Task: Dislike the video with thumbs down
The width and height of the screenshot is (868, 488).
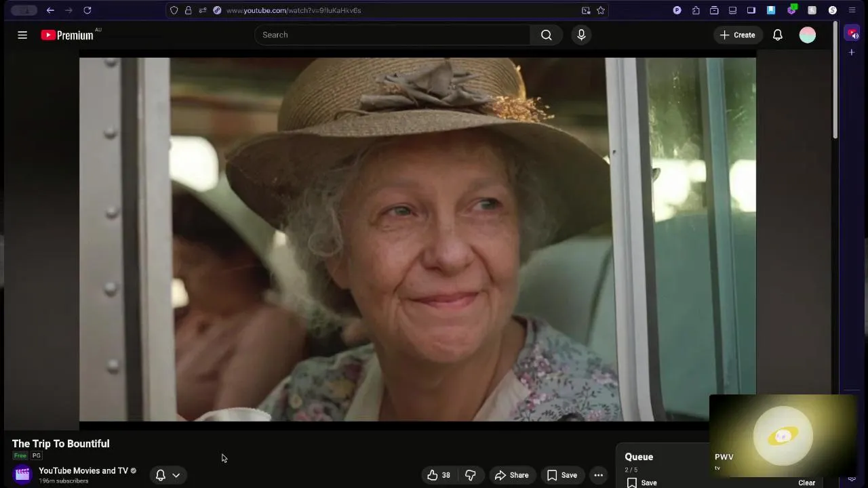Action: pyautogui.click(x=471, y=475)
